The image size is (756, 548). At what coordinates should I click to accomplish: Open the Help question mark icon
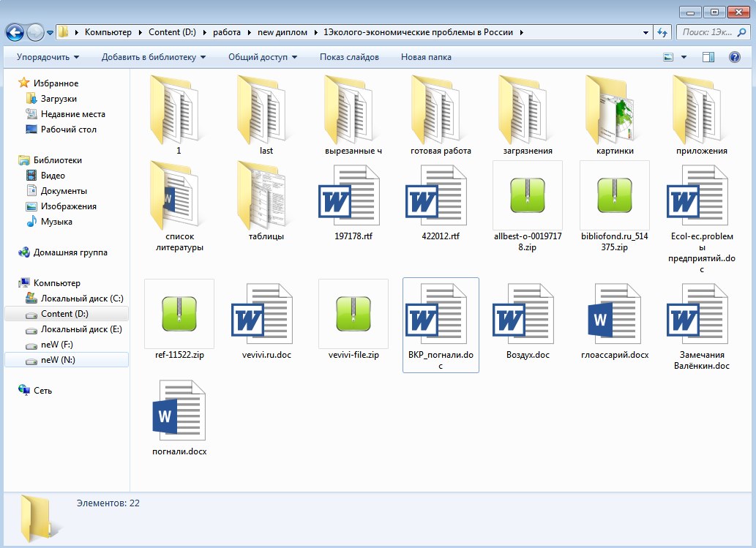coord(734,57)
